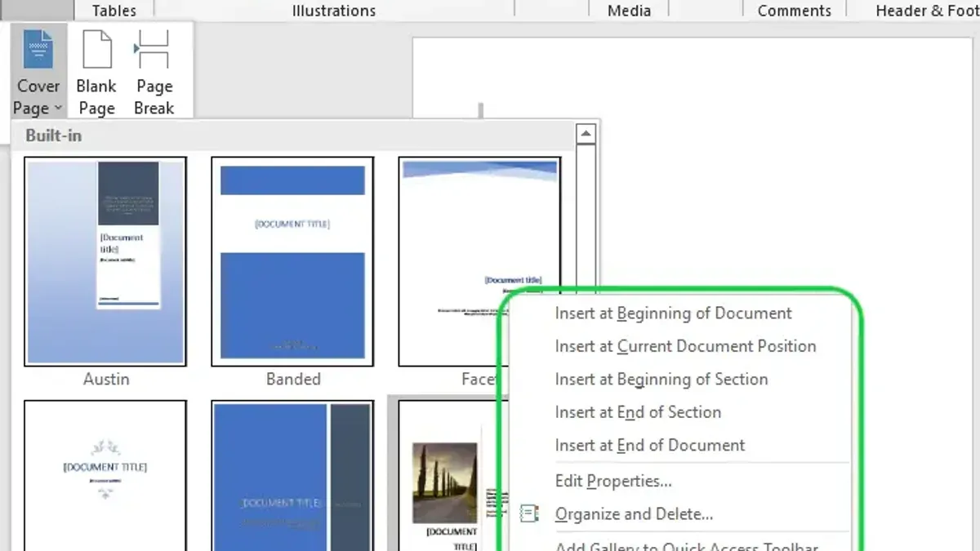Pick the floral ornament cover page thumbnail
Viewport: 980px width, 551px height.
tap(105, 475)
